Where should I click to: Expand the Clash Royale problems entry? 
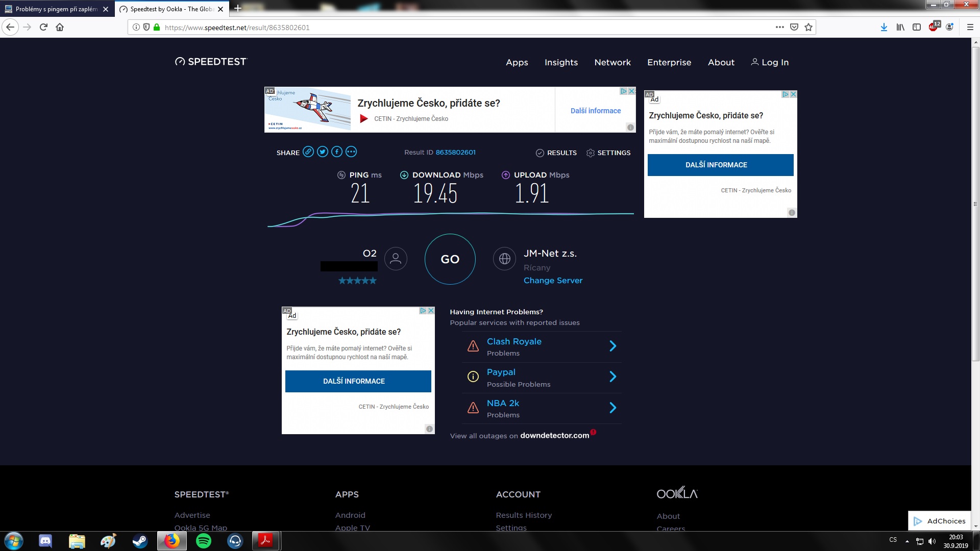pos(612,346)
